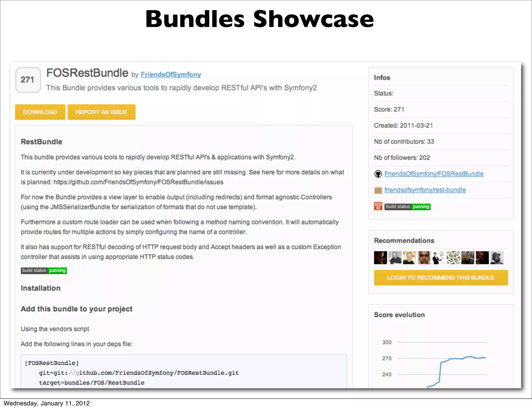532x409 pixels.
Task: Click the build status badge under RestBundle description
Action: pos(44,270)
